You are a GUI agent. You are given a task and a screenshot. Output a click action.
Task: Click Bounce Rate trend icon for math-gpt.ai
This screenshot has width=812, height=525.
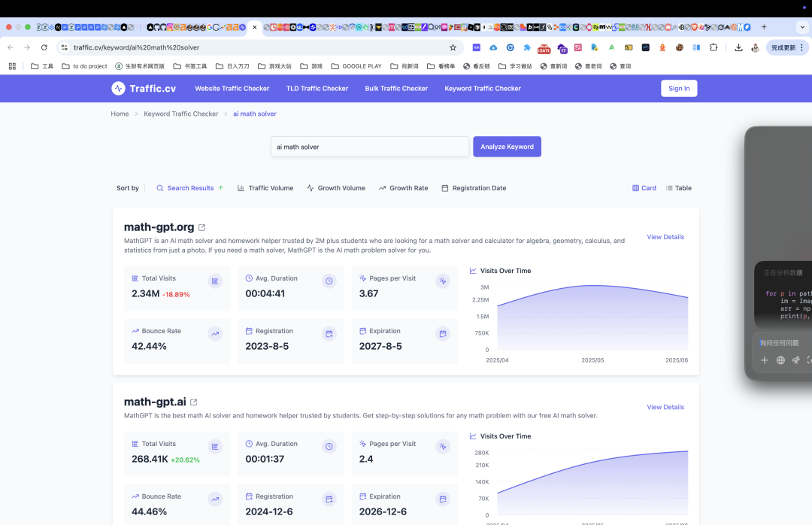(x=215, y=499)
